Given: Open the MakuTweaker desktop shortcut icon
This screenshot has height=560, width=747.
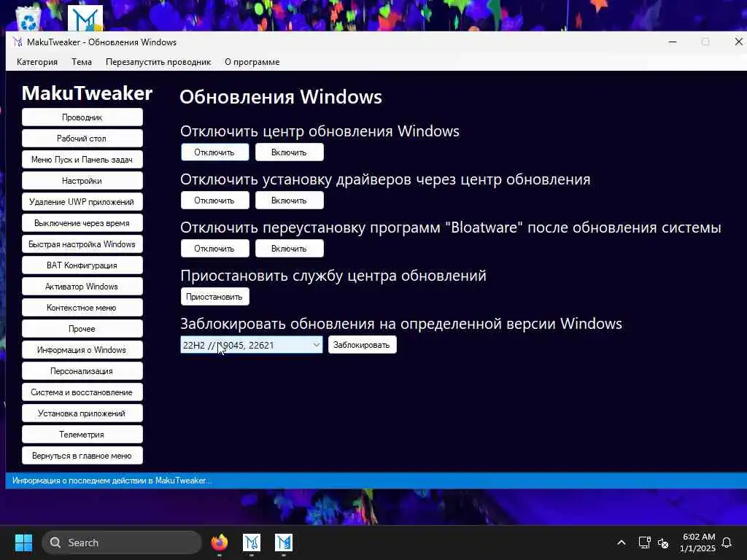Looking at the screenshot, I should pos(85,18).
